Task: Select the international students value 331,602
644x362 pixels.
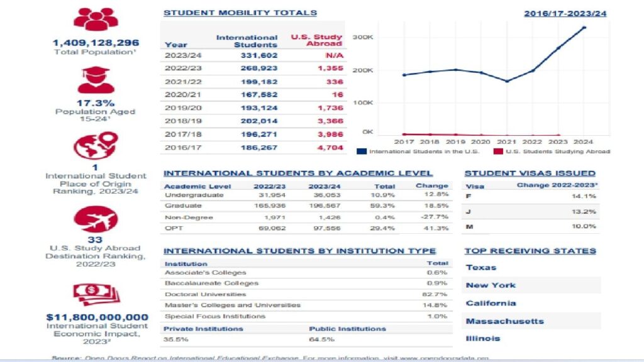Action: point(259,55)
